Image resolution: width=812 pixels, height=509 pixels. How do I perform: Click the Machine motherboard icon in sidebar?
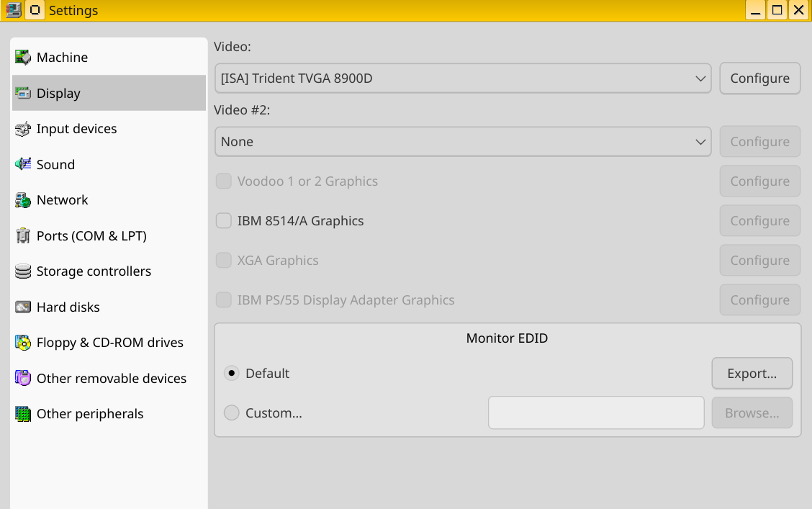(23, 58)
